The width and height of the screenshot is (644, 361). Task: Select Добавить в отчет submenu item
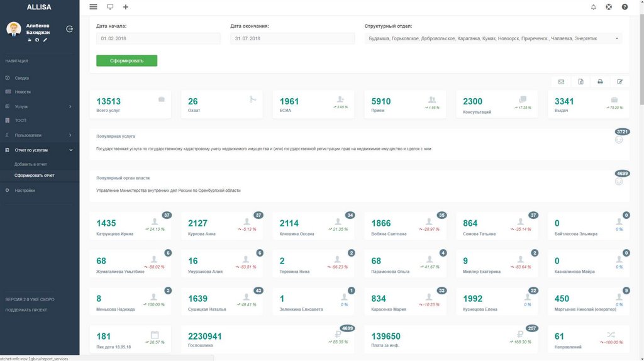pos(31,164)
